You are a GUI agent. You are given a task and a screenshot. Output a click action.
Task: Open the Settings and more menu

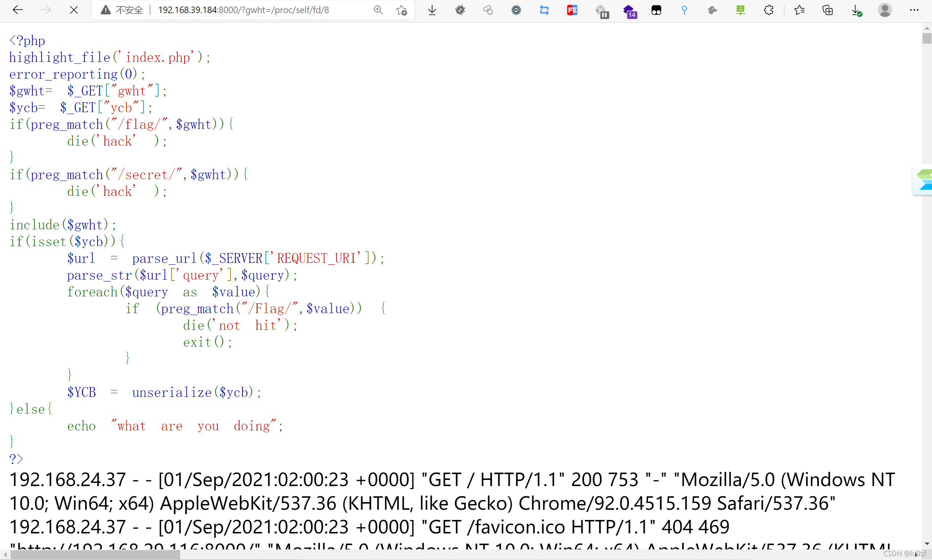tap(914, 10)
